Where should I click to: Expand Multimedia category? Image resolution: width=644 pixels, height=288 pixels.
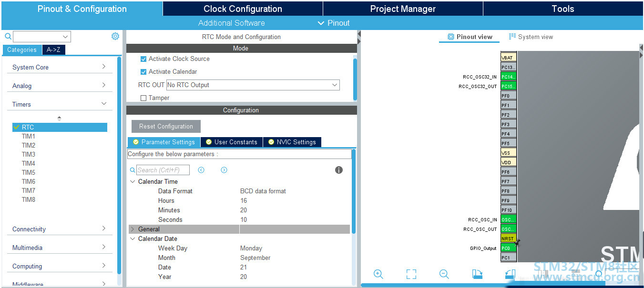tap(60, 248)
